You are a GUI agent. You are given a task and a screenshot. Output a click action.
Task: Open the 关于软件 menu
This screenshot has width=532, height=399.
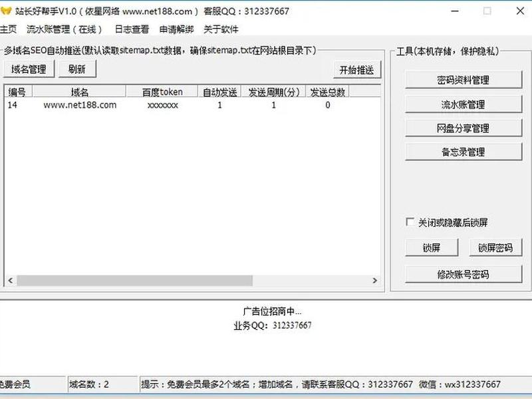(221, 29)
